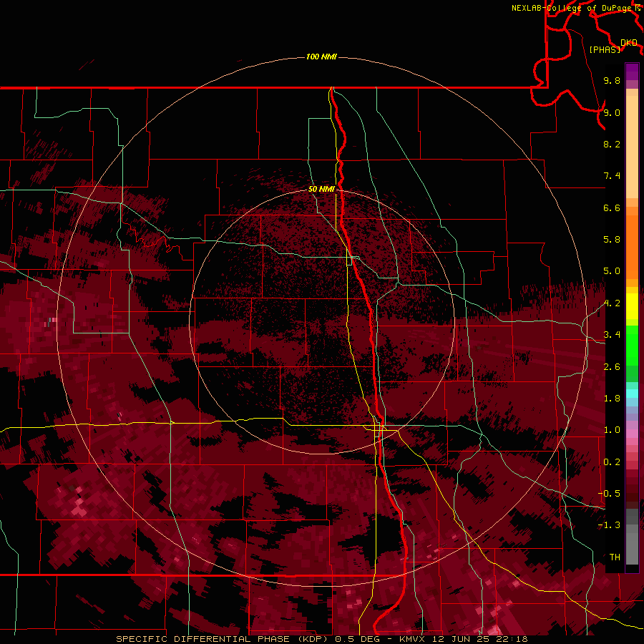This screenshot has height=644, width=644.
Task: Select the 5.0 value on the color scale
Action: pos(612,271)
